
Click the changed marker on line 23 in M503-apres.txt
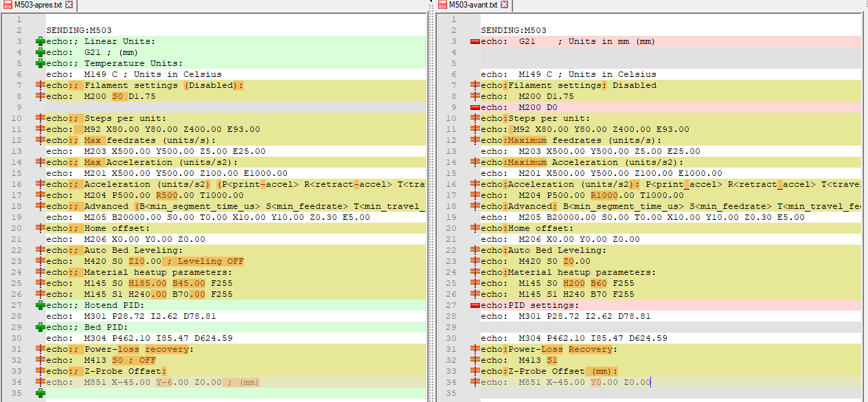click(x=40, y=261)
